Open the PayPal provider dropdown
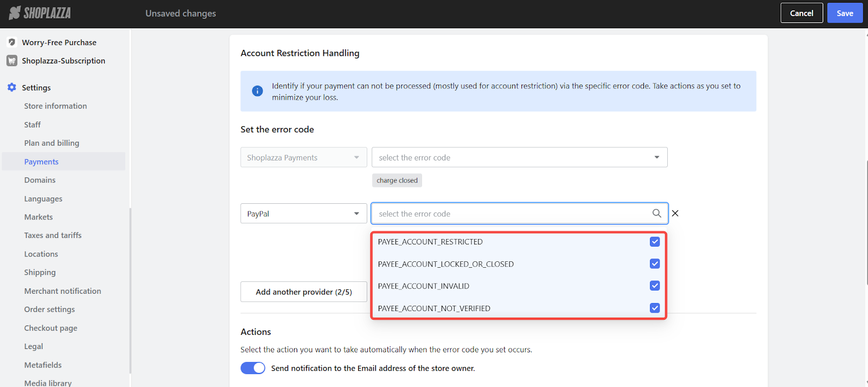 click(304, 214)
